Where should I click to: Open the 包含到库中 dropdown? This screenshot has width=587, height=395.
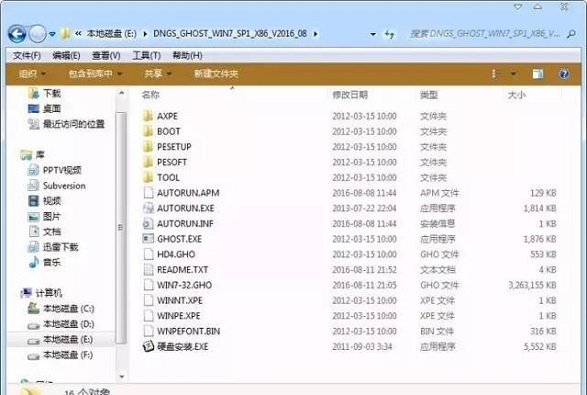pos(95,74)
